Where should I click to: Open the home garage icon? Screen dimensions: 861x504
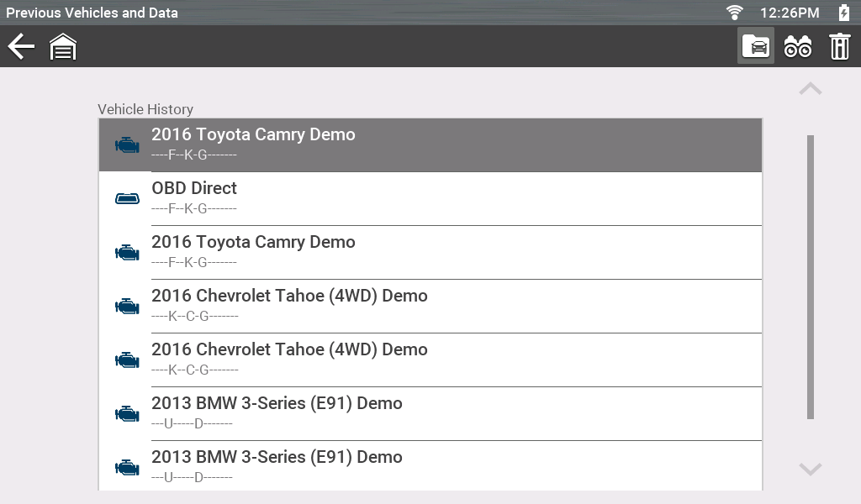(63, 47)
